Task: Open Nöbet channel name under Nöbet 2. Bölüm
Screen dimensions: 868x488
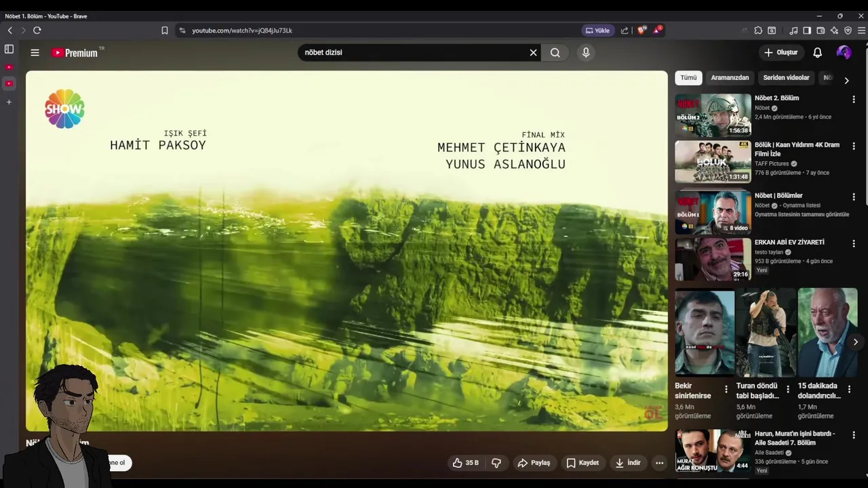Action: (x=762, y=108)
